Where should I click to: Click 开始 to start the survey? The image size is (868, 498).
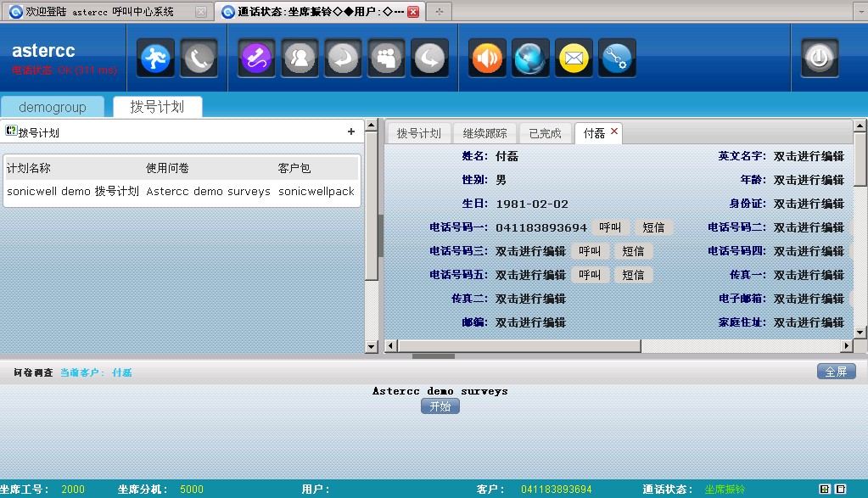point(440,406)
